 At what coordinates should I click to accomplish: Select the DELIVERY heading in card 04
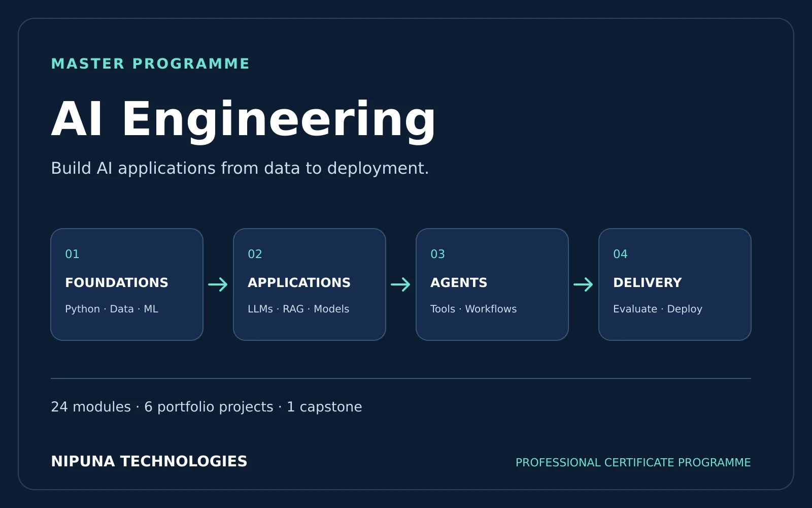[648, 283]
